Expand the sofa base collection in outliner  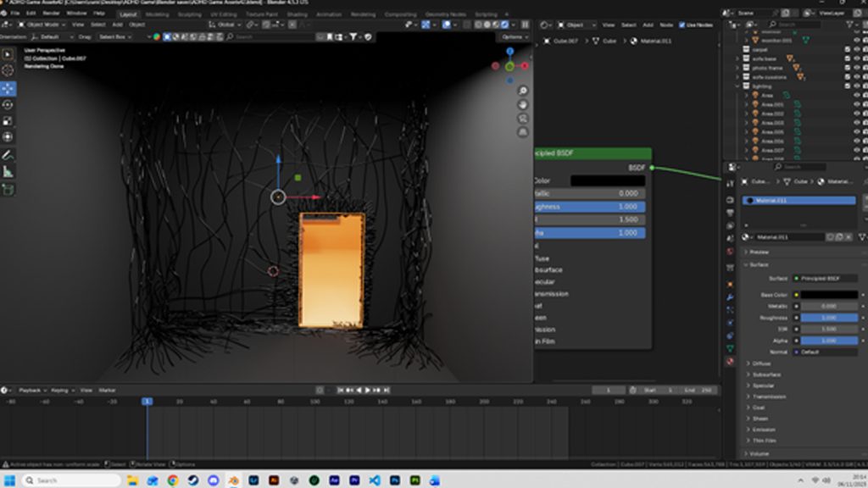point(738,58)
